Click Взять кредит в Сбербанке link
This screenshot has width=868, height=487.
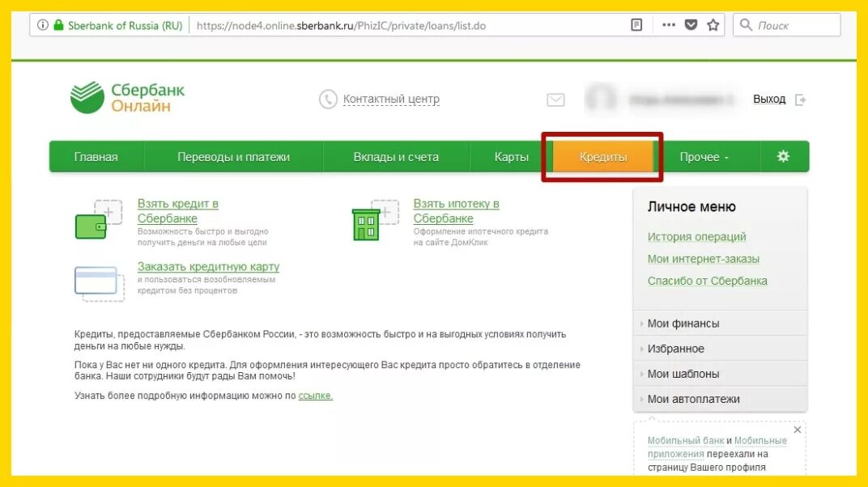177,211
